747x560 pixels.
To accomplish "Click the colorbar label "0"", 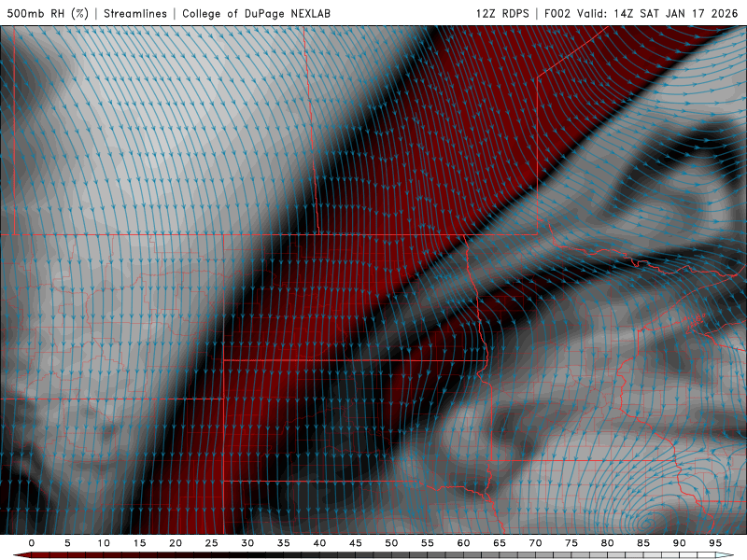I will tap(32, 543).
